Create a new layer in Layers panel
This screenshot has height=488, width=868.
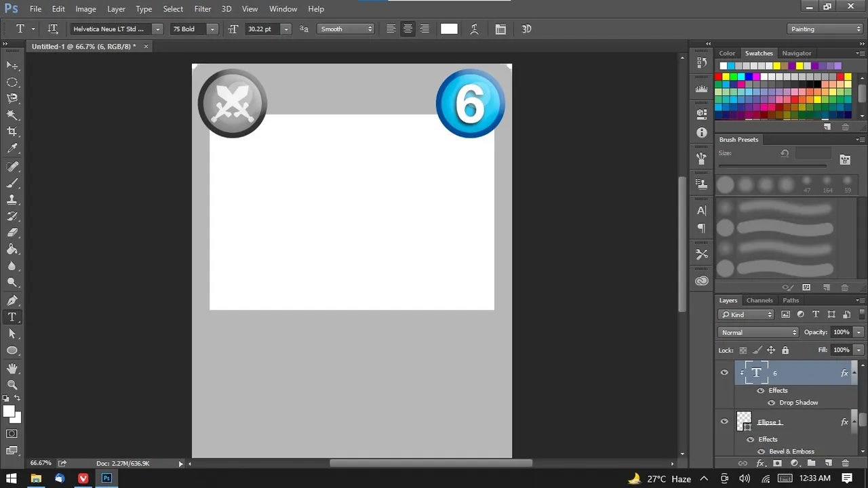tap(828, 464)
